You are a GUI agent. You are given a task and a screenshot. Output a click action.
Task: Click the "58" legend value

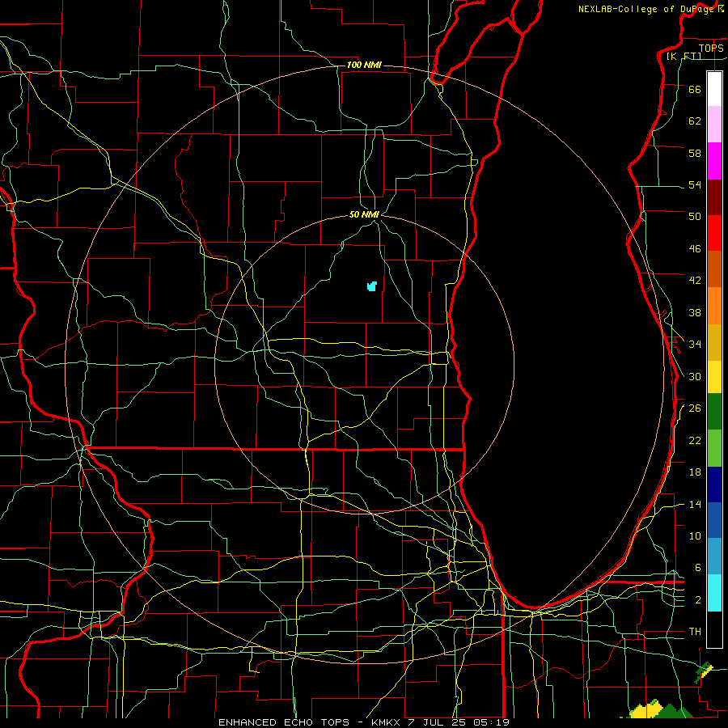point(695,153)
